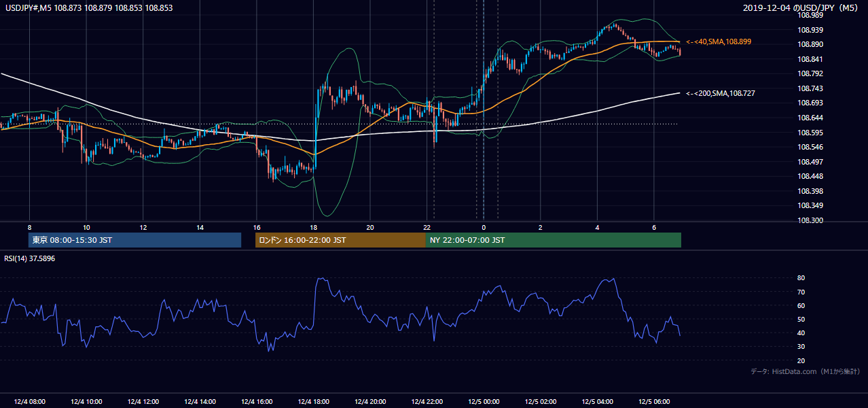868x408 pixels.
Task: Click the HistData.com data source credit
Action: coord(806,371)
